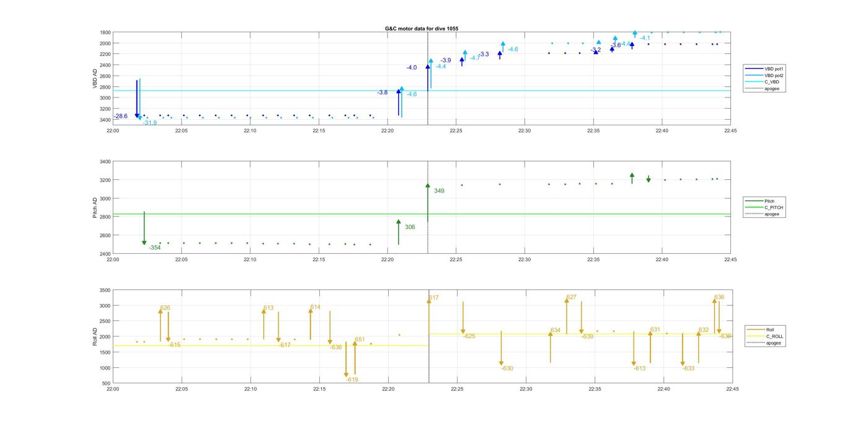Viewport: 868px width, 430px height.
Task: Click the figure title mentioning dive 1055
Action: coord(422,29)
